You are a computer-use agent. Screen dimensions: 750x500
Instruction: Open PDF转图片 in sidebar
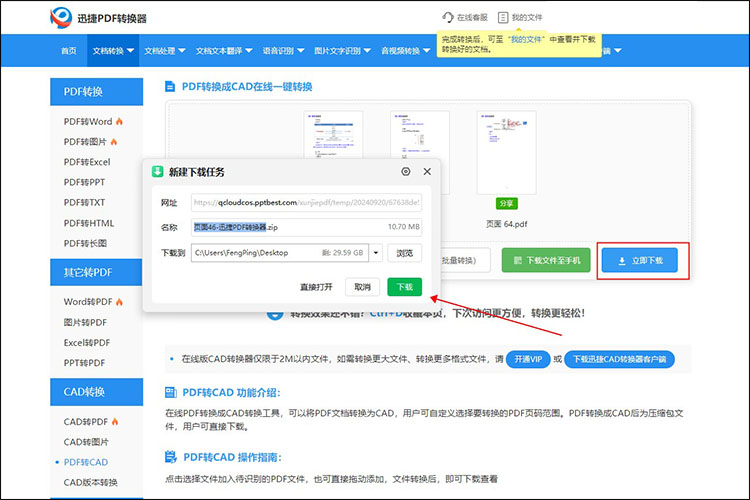(85, 142)
